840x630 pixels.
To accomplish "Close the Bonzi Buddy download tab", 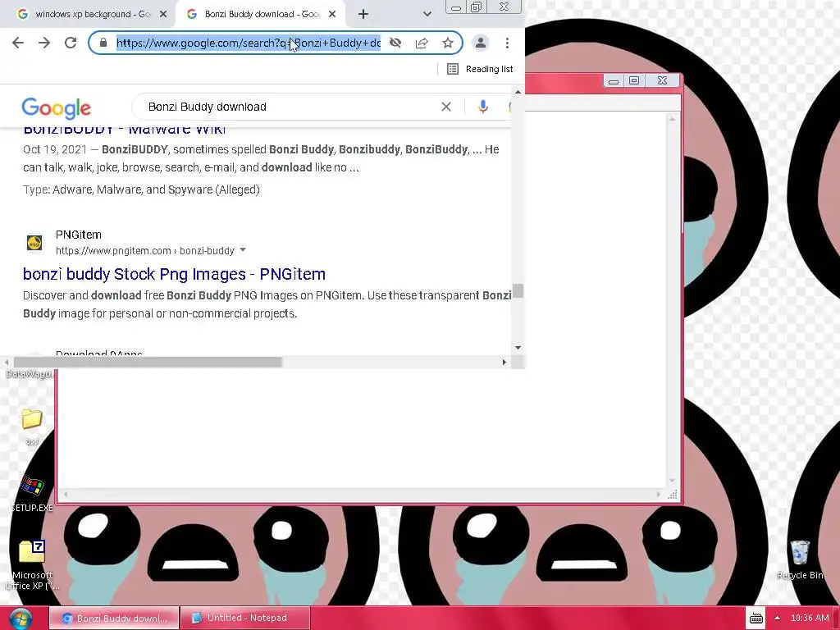I will coord(332,15).
